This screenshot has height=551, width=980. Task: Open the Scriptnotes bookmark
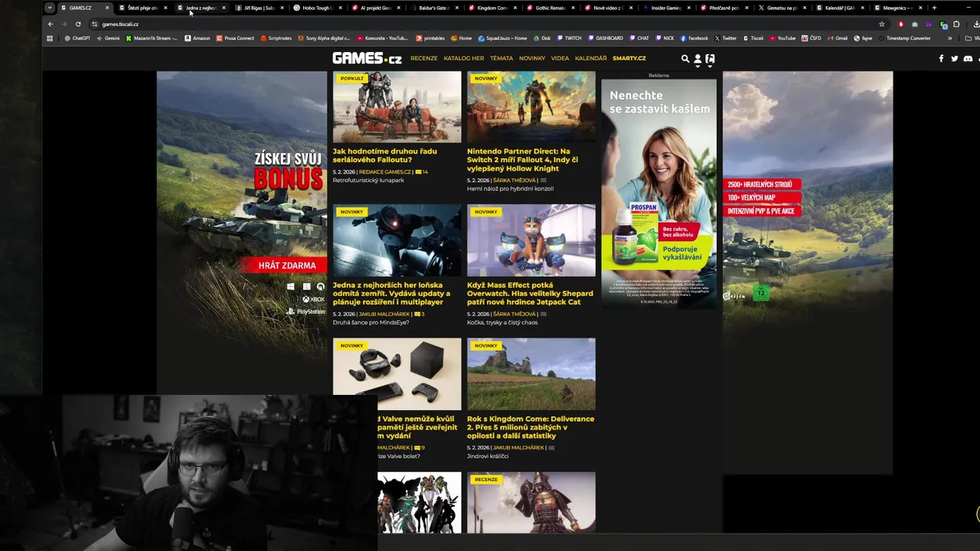pyautogui.click(x=276, y=37)
